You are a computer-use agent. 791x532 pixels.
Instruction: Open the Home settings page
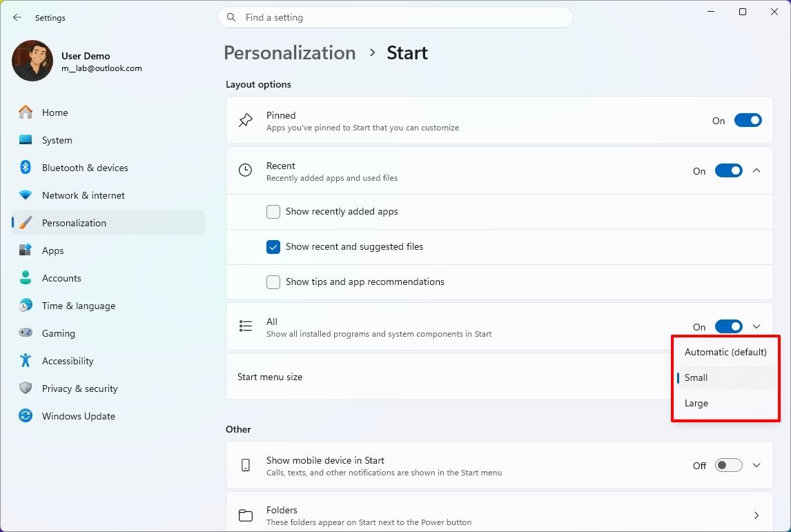108,112
